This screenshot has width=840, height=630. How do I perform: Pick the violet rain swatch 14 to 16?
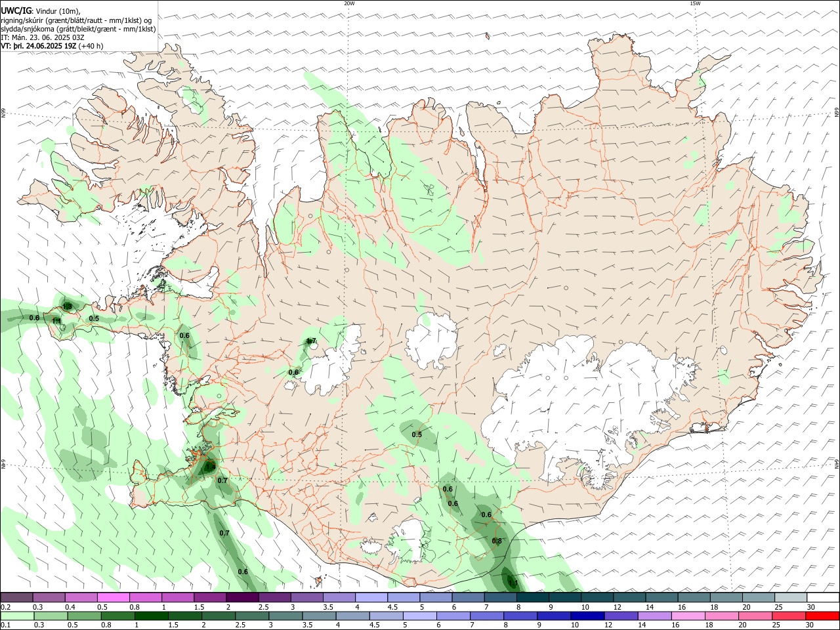coord(654,616)
